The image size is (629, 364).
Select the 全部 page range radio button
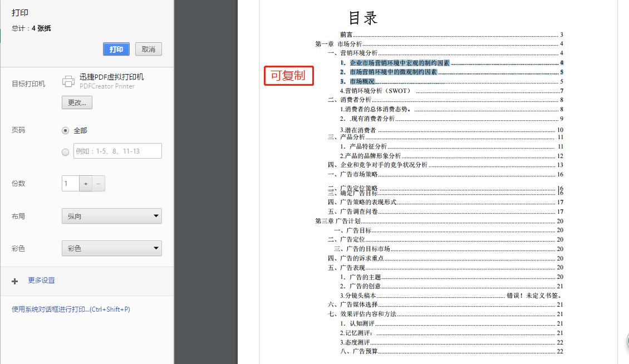(x=65, y=131)
